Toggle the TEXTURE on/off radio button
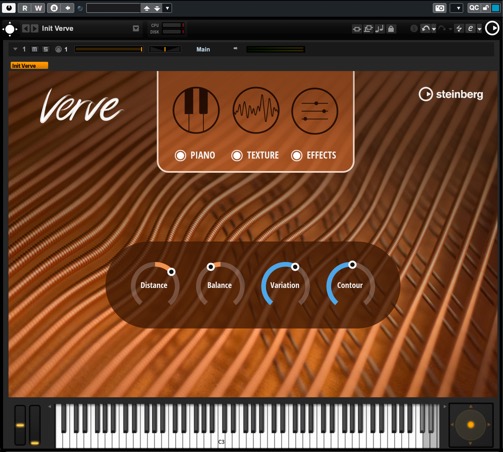The height and width of the screenshot is (452, 503). 237,155
